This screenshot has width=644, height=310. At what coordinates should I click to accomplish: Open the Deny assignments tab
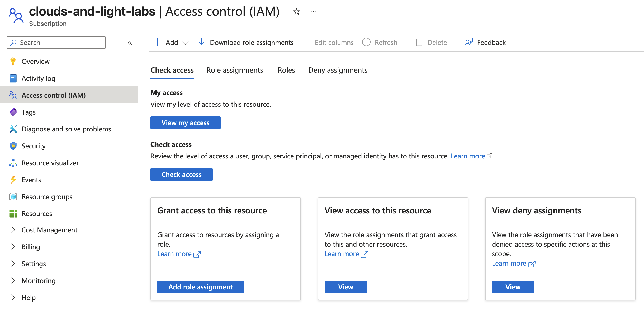click(x=338, y=70)
